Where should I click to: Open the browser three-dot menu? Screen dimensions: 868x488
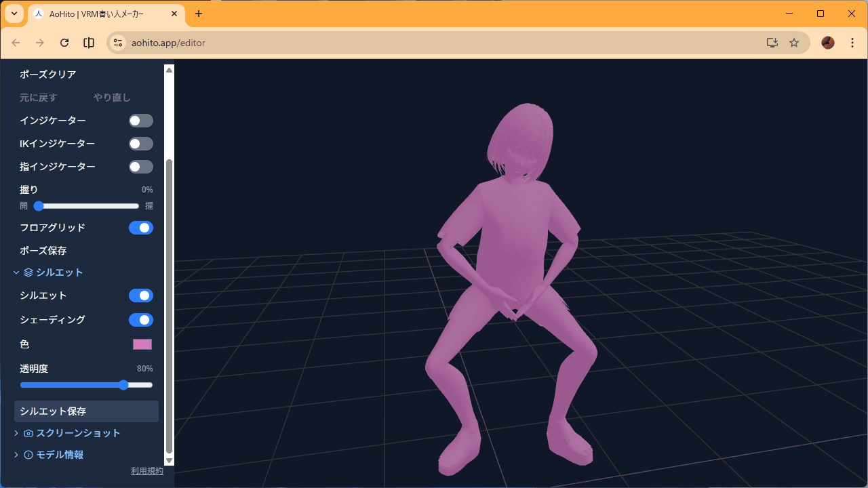click(852, 43)
